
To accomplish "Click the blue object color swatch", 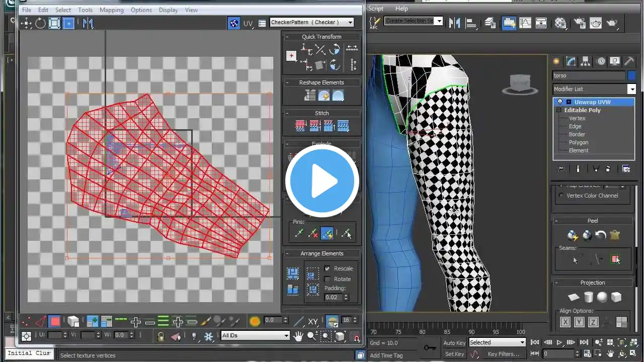I will click(631, 75).
